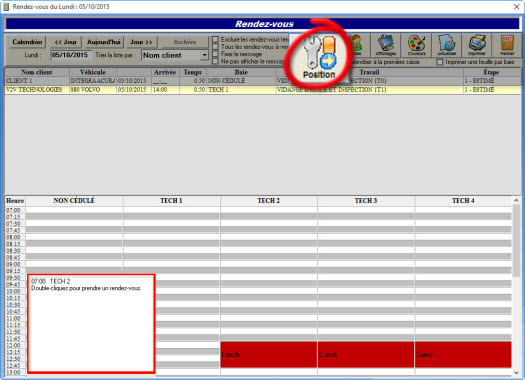Sort by 'Nom client' column header
Screen dimensions: 525x380
pos(37,72)
